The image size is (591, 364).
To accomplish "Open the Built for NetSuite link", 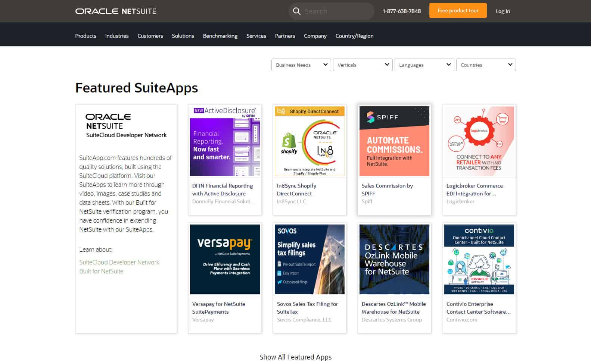I will point(101,271).
